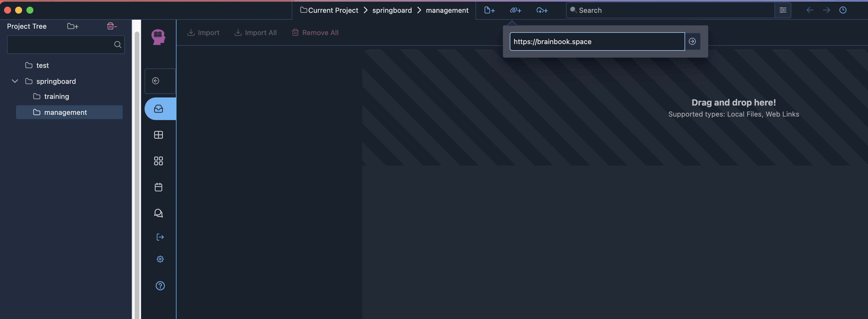
Task: Click the add web link icon
Action: point(516,10)
